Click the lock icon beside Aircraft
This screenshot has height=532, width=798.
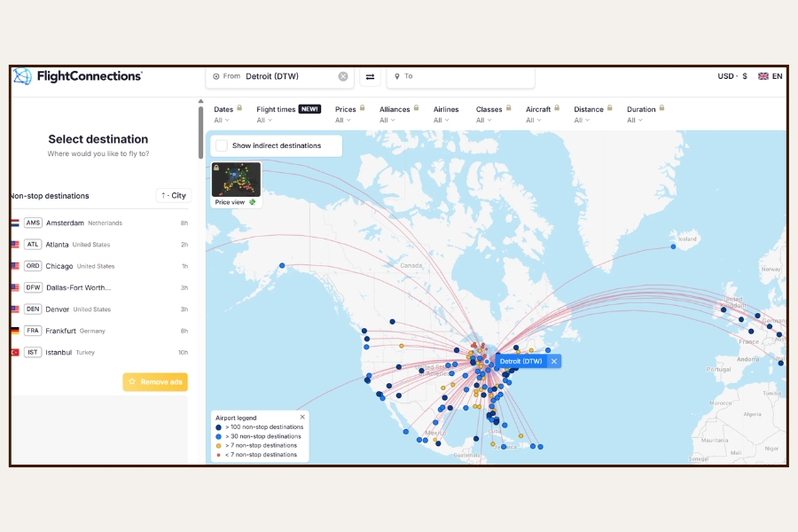click(x=557, y=108)
